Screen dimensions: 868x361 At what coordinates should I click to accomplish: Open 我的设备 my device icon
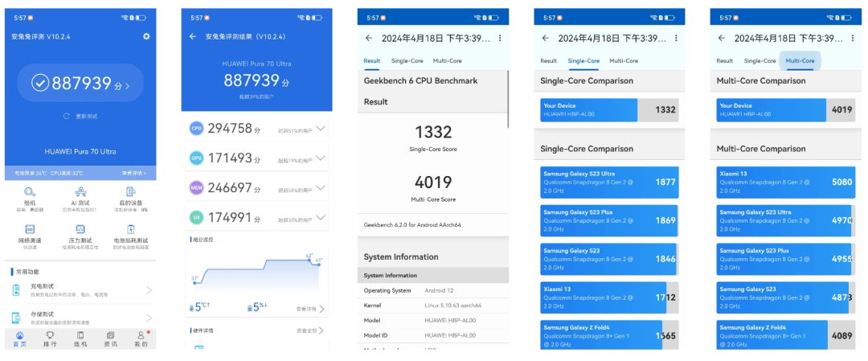point(131,192)
